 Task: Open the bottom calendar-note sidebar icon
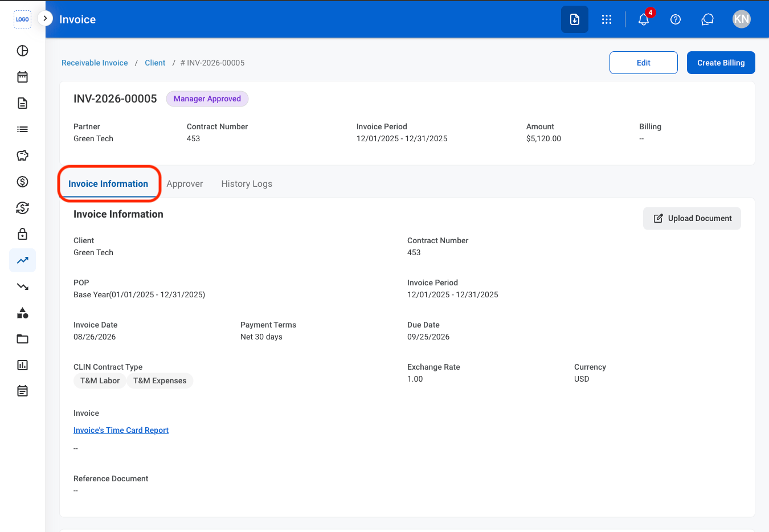click(x=22, y=391)
